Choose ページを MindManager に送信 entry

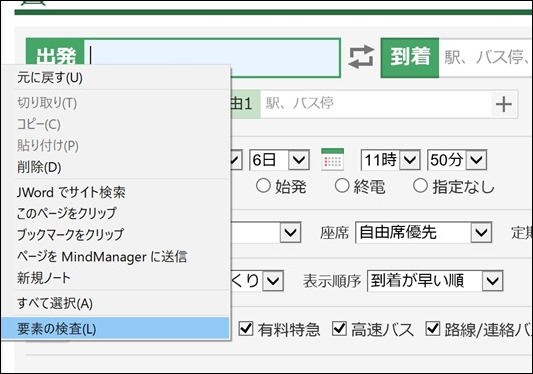click(116, 257)
